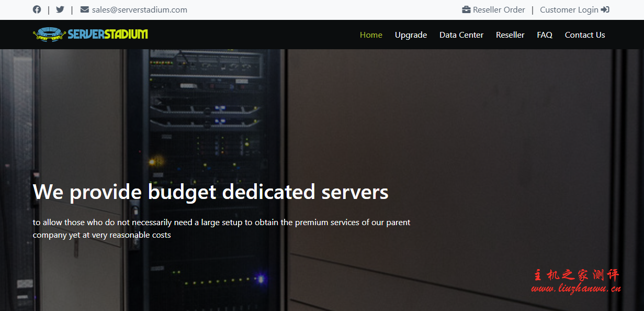Click the ServerStadium logo wordmark
The width and height of the screenshot is (644, 311).
(x=108, y=35)
